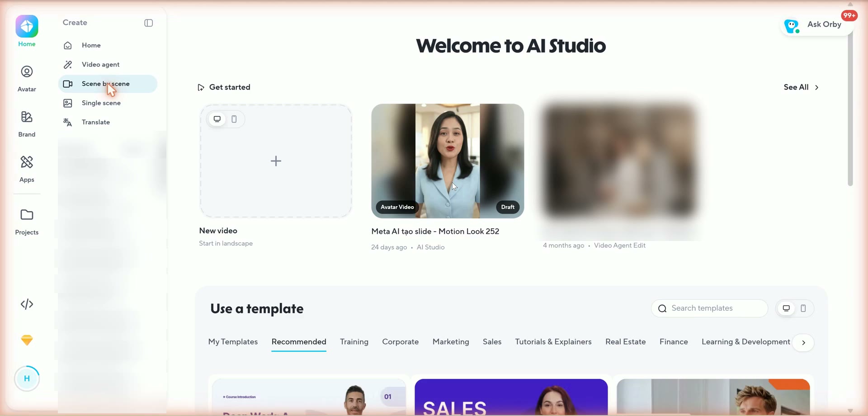Switch to the Corporate tab
Viewport: 868px width, 416px height.
coord(400,342)
